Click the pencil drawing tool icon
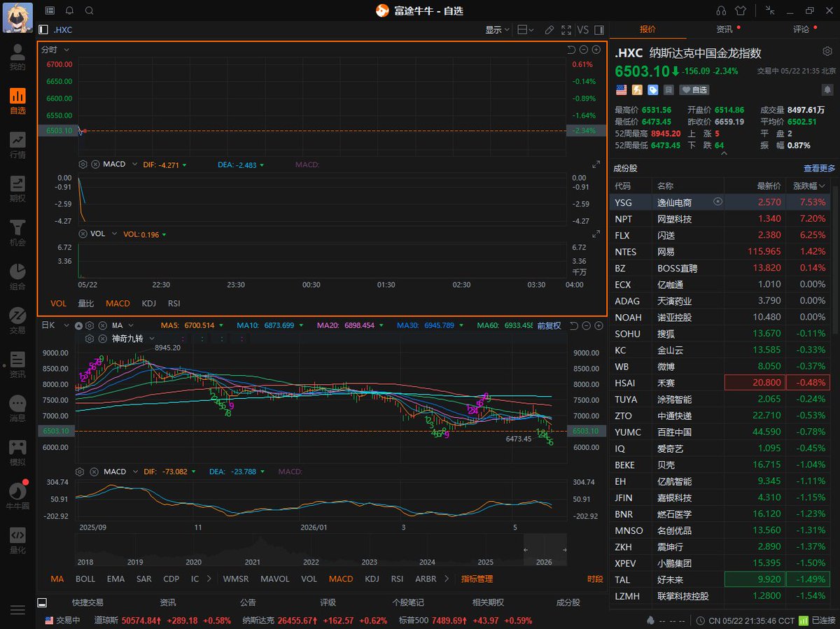The width and height of the screenshot is (840, 629). coord(549,30)
